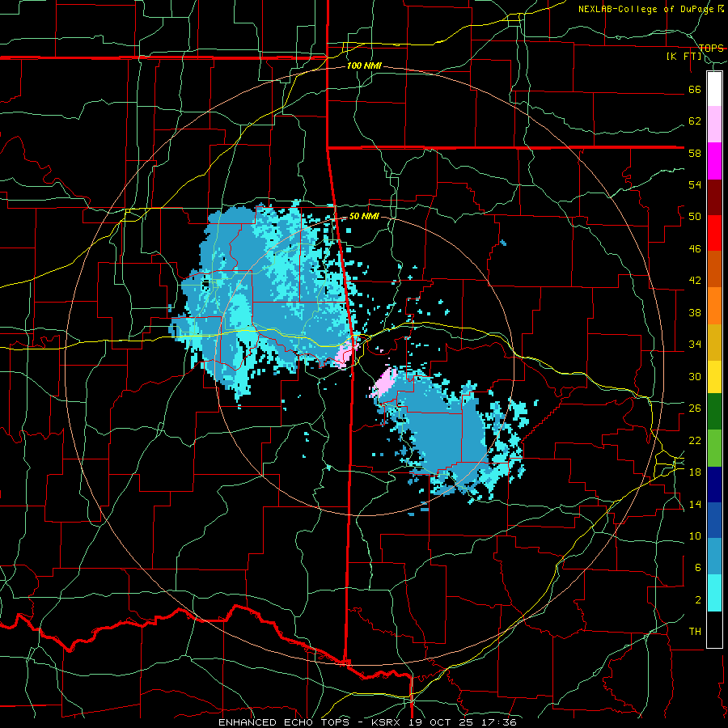Click the black TH legend swatch
This screenshot has height=728, width=728.
click(x=714, y=629)
